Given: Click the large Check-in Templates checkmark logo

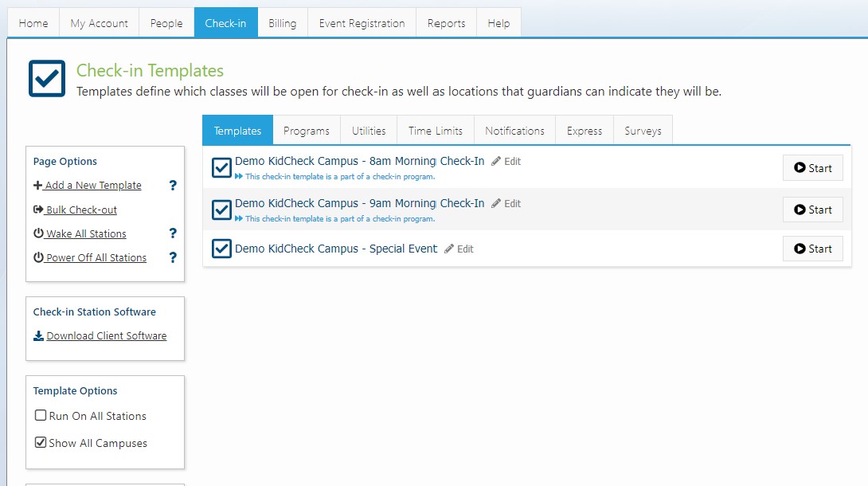Looking at the screenshot, I should pyautogui.click(x=46, y=78).
